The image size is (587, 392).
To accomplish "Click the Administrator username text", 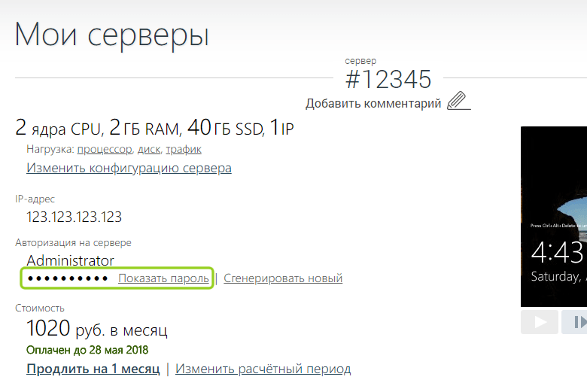I will click(71, 260).
